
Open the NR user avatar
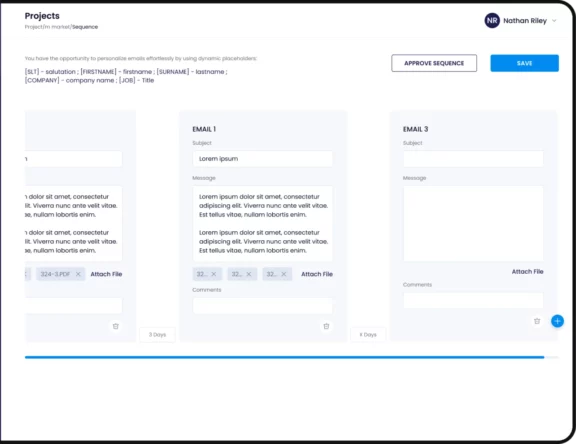tap(492, 21)
